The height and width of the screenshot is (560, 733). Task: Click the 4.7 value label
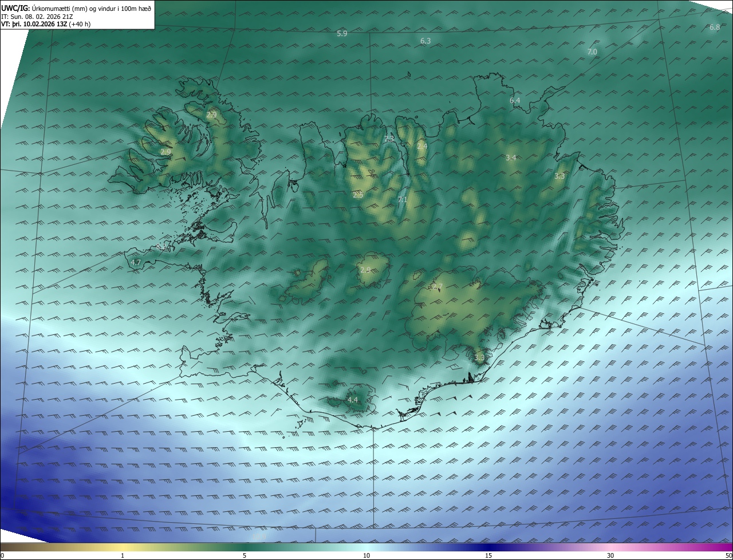(x=136, y=263)
